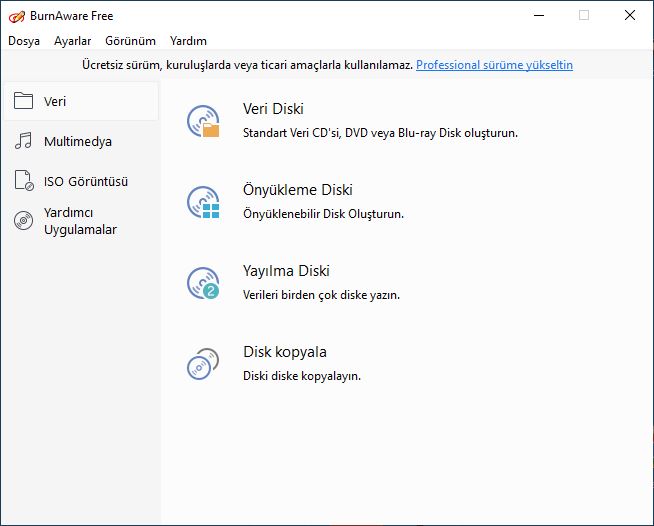This screenshot has width=654, height=526.
Task: Start the Önyükleme Diski title text
Action: pos(298,190)
